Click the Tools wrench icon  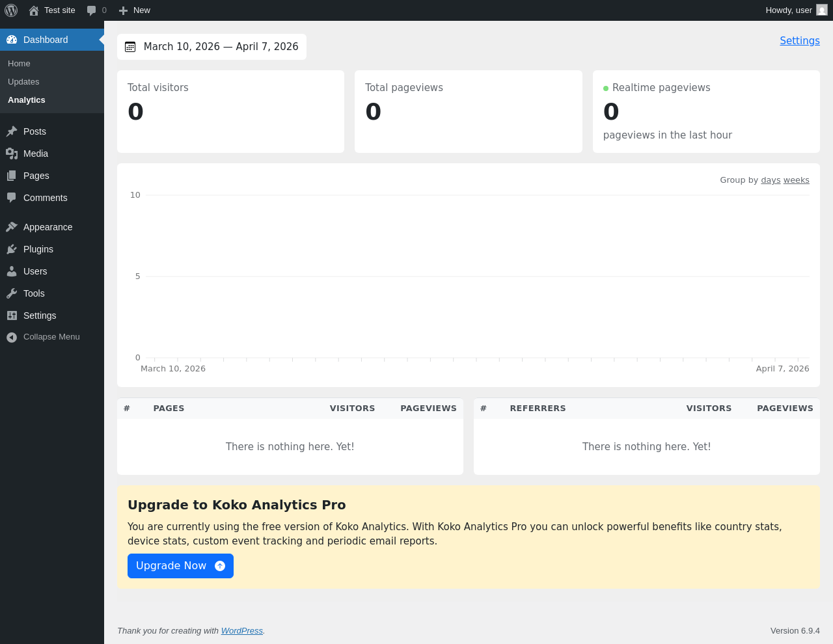12,293
